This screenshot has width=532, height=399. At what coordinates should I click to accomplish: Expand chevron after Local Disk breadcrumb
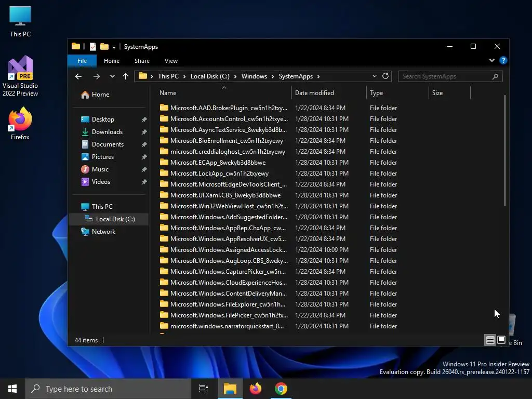click(x=235, y=76)
